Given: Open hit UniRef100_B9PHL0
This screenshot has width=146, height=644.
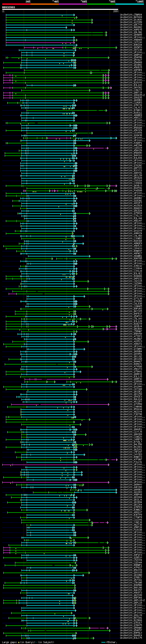Looking at the screenshot, I should pos(131,633).
